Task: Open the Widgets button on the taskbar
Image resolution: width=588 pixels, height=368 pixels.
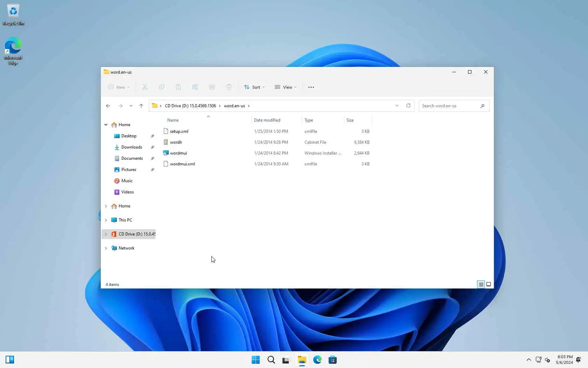Action: (x=10, y=360)
